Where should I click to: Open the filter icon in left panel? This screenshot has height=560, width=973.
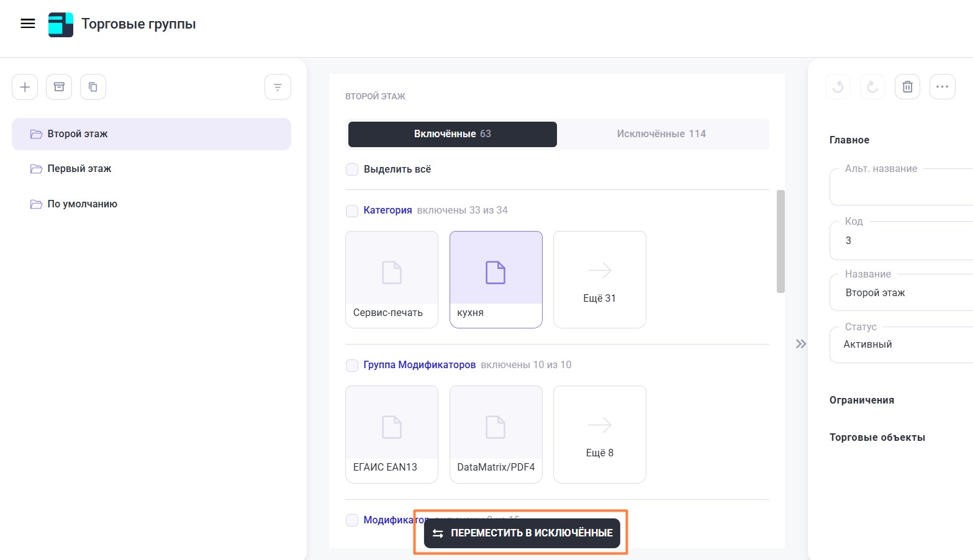point(278,87)
